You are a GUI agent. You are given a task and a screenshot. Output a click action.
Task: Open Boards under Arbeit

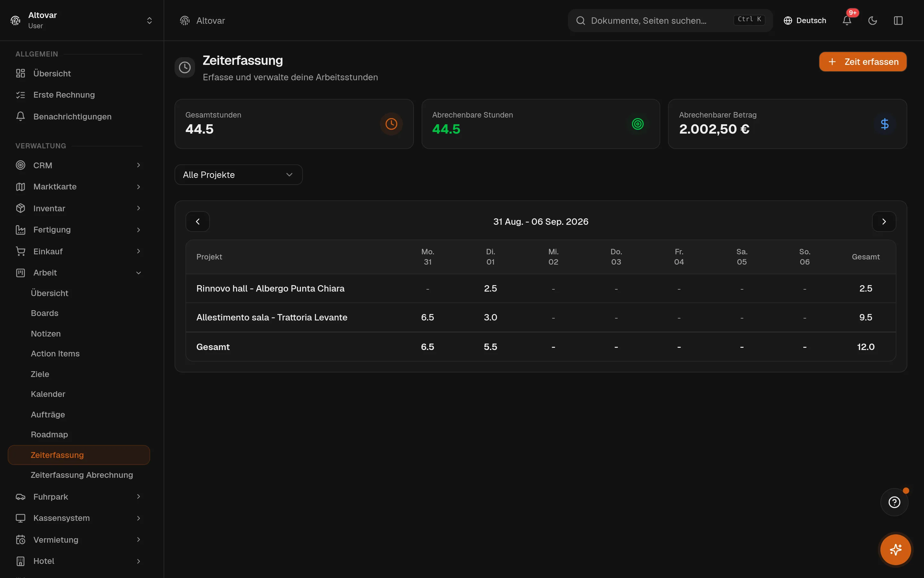tap(45, 313)
